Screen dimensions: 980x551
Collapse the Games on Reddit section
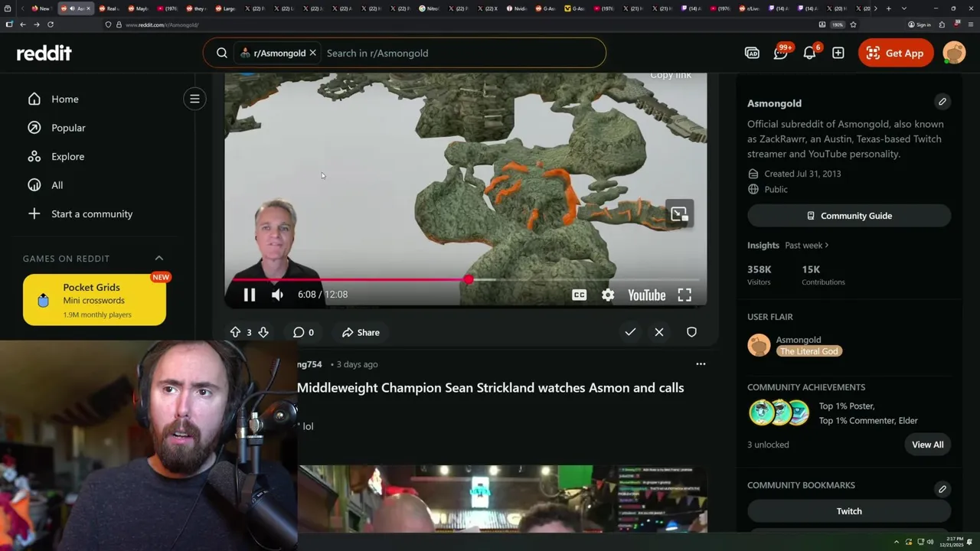[159, 258]
